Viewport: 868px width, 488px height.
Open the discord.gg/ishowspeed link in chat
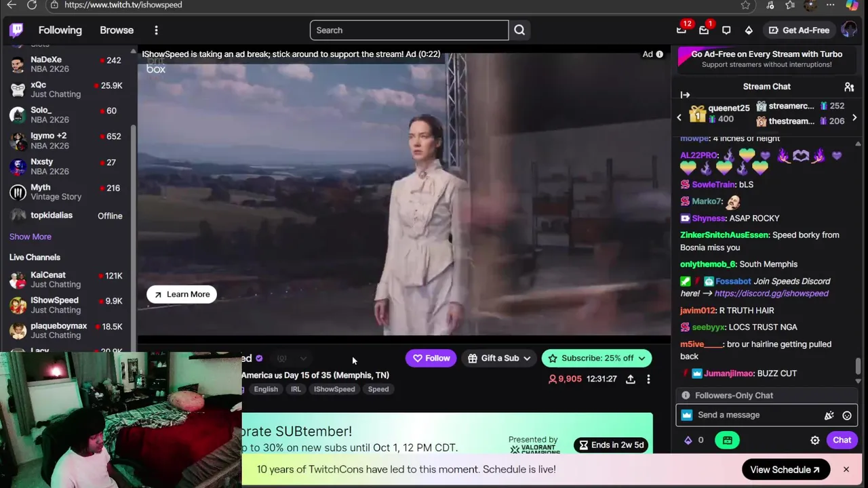[771, 293]
